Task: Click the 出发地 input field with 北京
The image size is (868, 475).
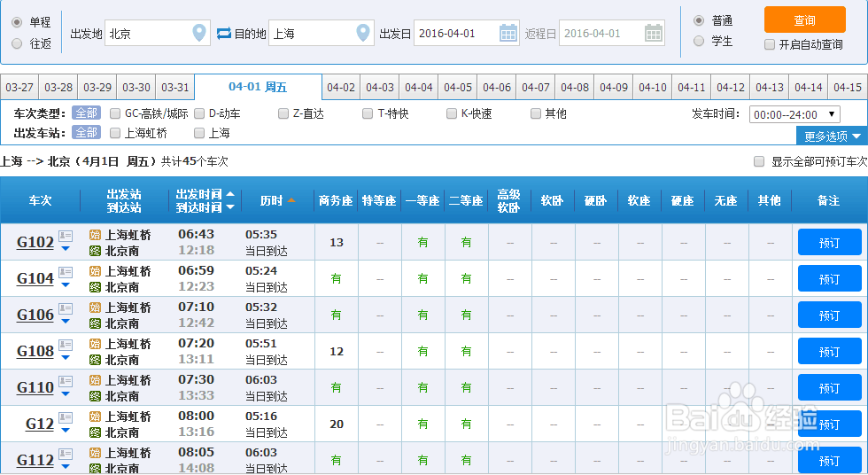Action: (x=158, y=33)
